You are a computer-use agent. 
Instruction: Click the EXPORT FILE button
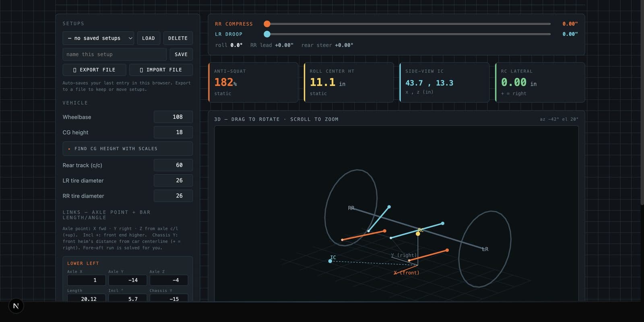click(x=94, y=70)
